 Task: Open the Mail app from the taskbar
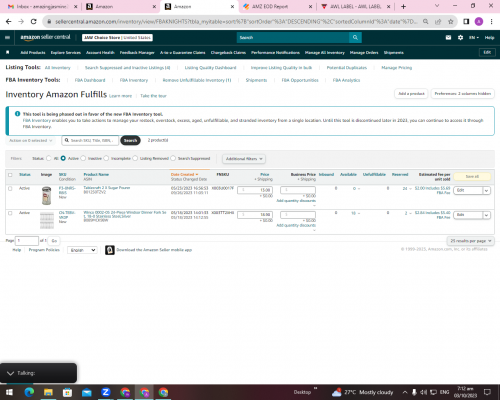coord(87,392)
